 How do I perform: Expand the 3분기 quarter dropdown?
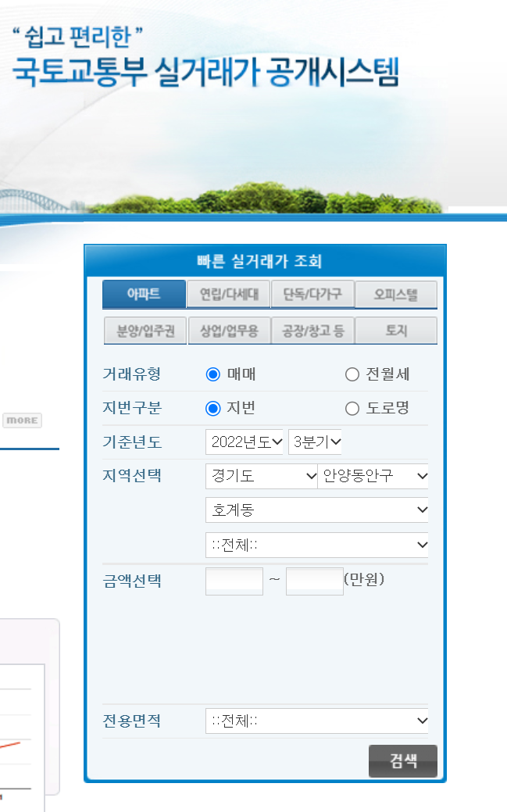coord(315,442)
